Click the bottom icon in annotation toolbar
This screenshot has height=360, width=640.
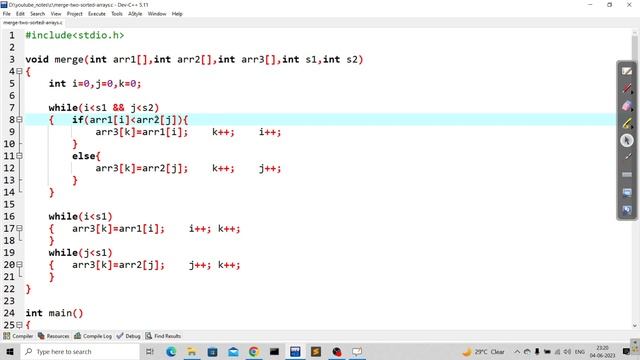pyautogui.click(x=627, y=210)
